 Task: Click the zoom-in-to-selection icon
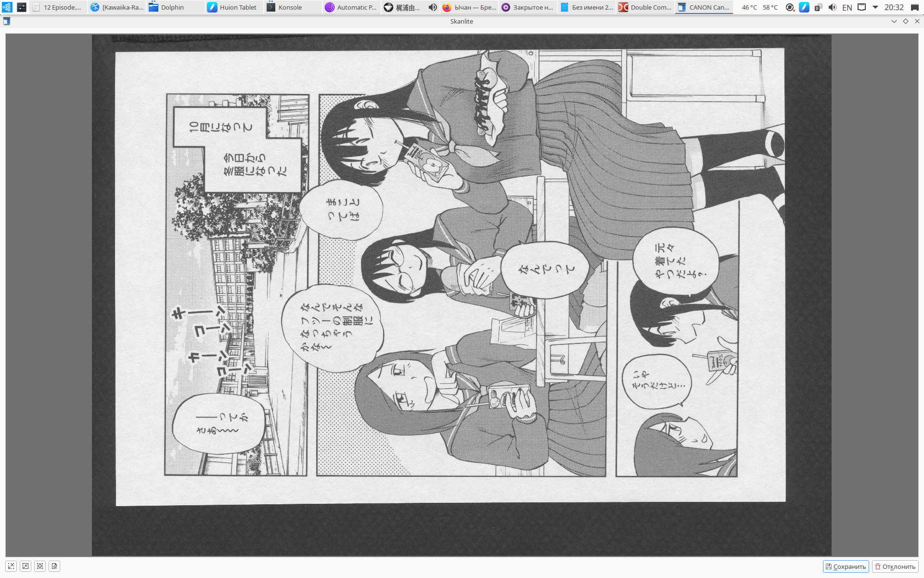[x=11, y=566]
